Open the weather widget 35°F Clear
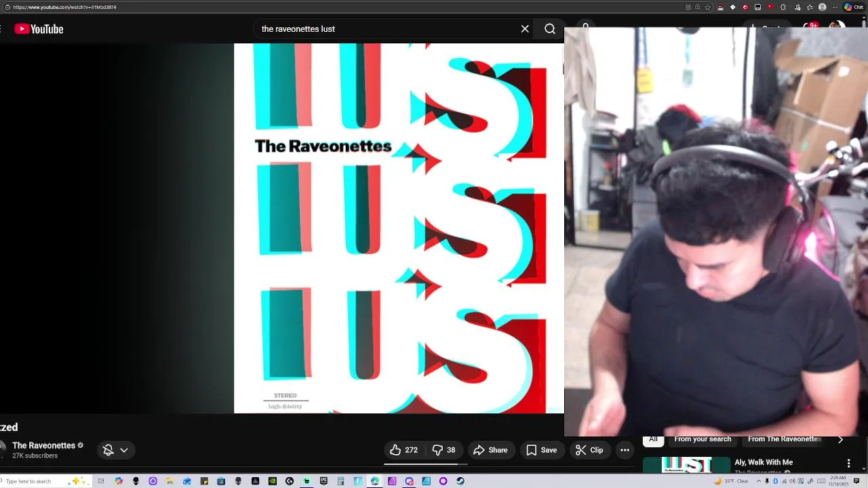 click(731, 481)
